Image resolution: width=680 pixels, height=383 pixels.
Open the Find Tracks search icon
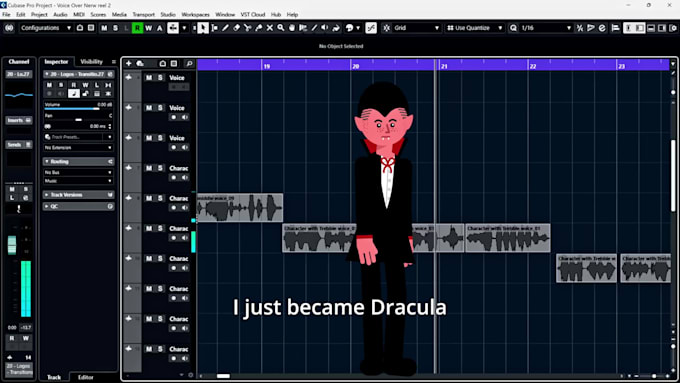pyautogui.click(x=189, y=63)
